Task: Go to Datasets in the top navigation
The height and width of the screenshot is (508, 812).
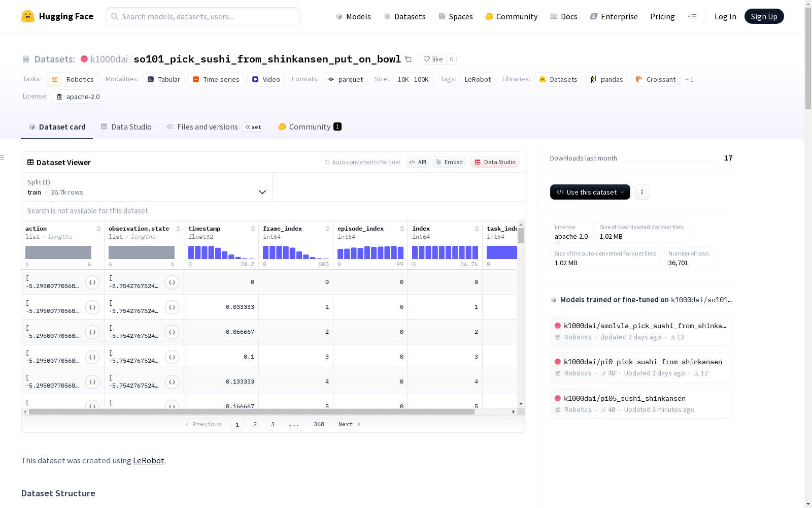Action: pos(404,16)
